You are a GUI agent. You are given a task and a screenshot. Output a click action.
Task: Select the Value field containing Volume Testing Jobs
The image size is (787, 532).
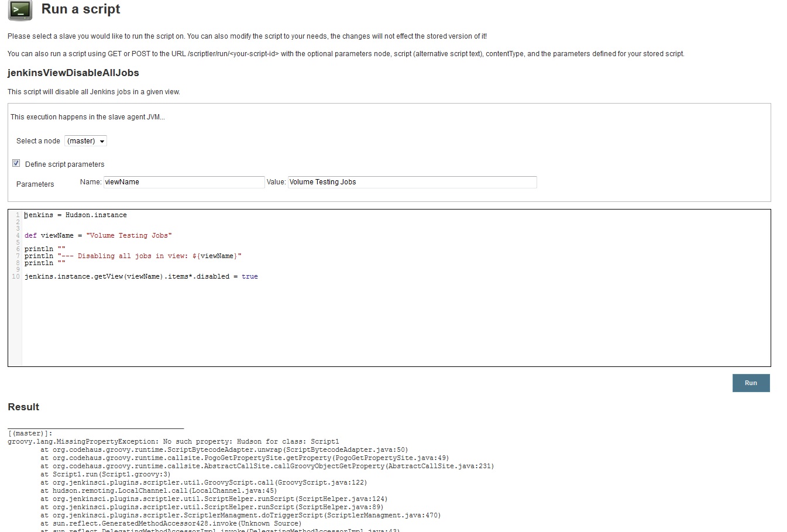click(411, 182)
